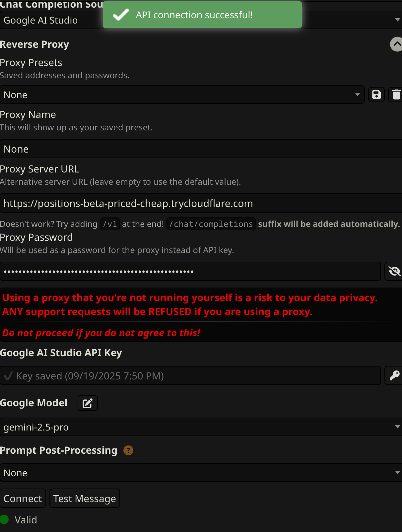Click the Google Model edit icon
The image size is (402, 532).
click(x=88, y=403)
